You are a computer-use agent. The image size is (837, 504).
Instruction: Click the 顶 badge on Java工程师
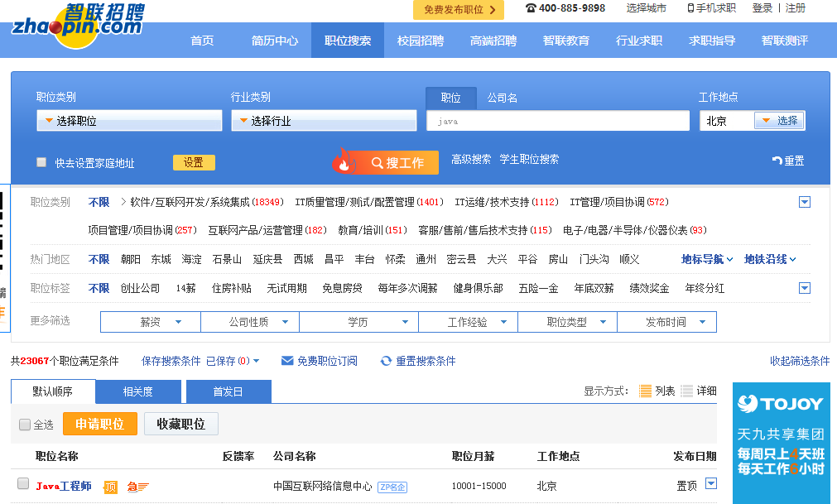pos(112,487)
